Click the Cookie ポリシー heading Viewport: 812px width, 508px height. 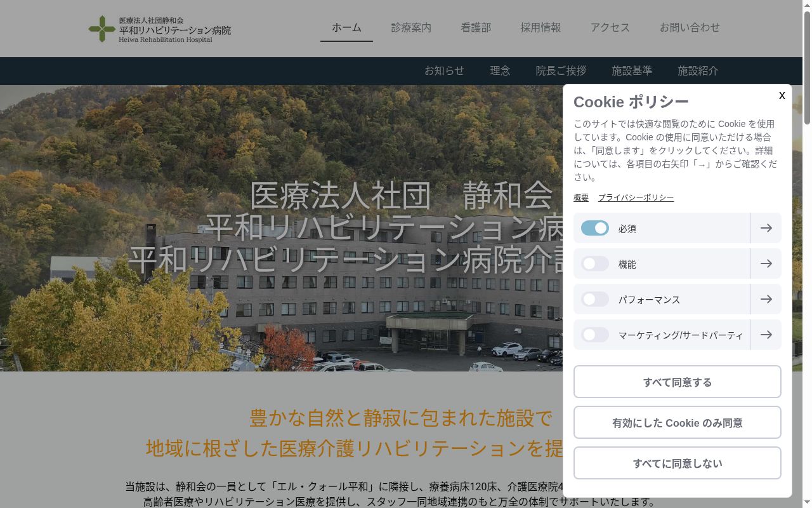[x=631, y=102]
